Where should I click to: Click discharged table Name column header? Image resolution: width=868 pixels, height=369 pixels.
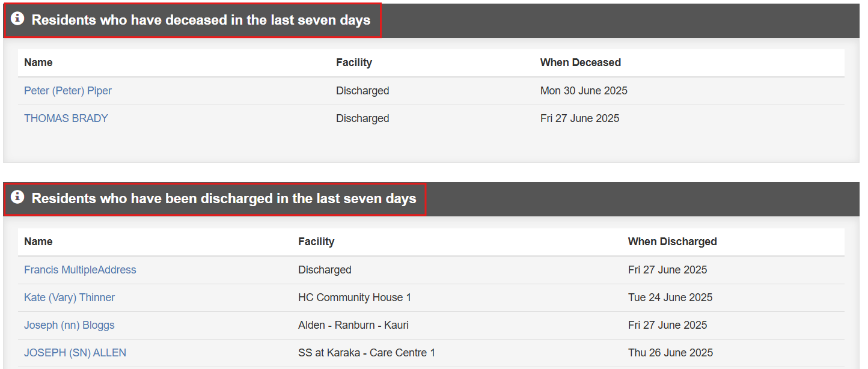tap(38, 242)
